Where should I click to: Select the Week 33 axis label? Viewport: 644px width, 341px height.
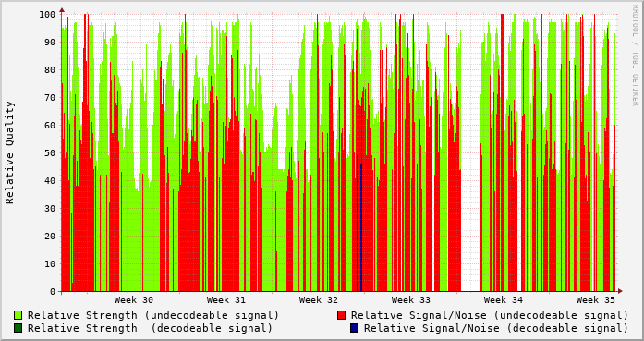(x=411, y=300)
